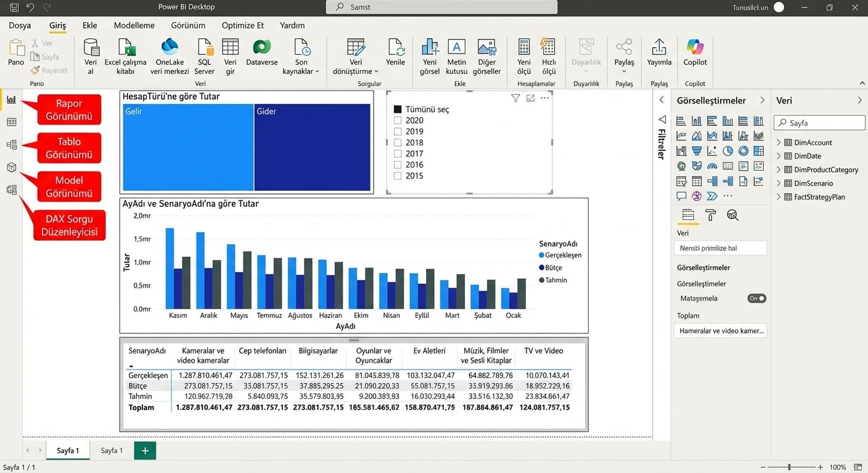Click zoom out minus in status bar
868x473 pixels.
pos(763,467)
